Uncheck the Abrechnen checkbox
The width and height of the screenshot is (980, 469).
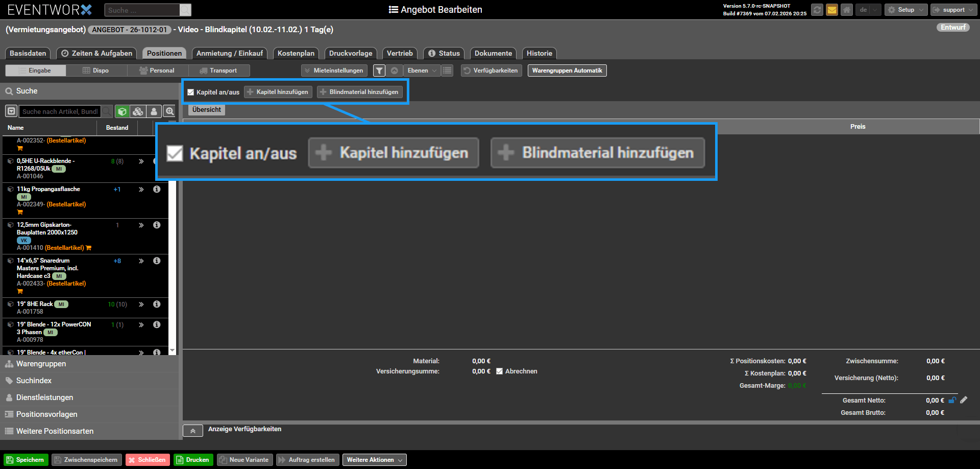(499, 371)
